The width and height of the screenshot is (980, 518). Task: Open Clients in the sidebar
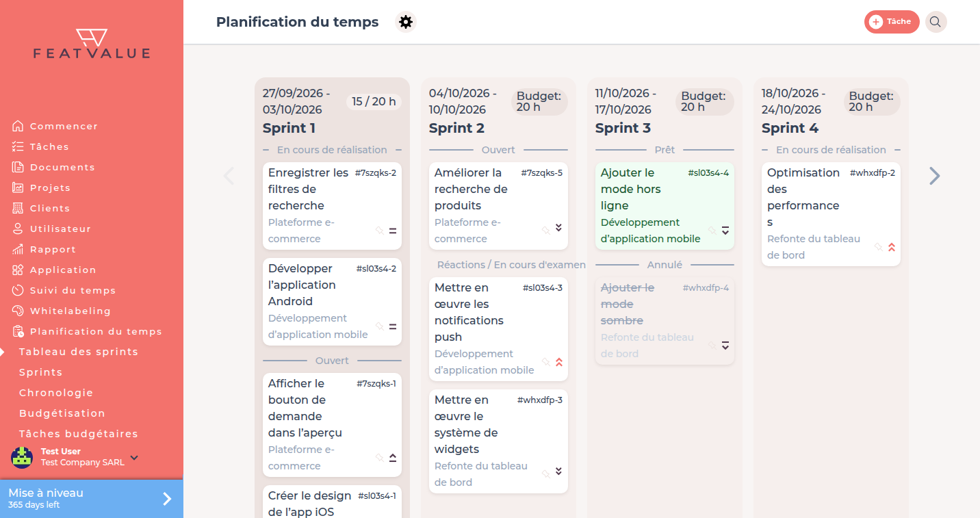[x=50, y=208]
